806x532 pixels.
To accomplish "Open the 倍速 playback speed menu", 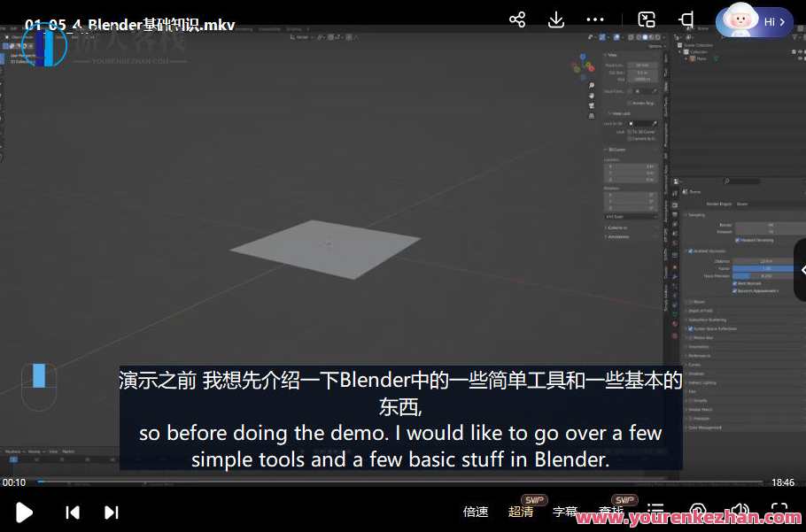I will point(476,512).
